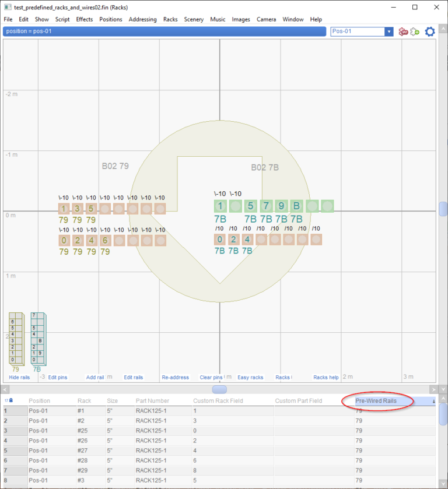Toggle rails visibility with Hide rails
This screenshot has width=448, height=489.
(19, 378)
